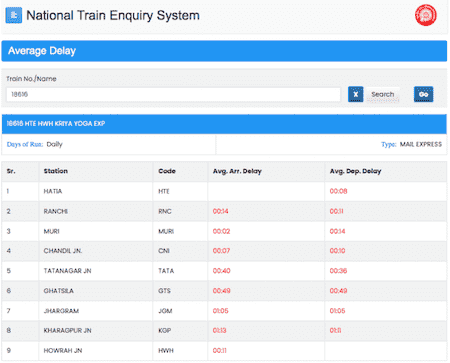The height and width of the screenshot is (363, 450).
Task: Click the JGM station code
Action: click(165, 311)
